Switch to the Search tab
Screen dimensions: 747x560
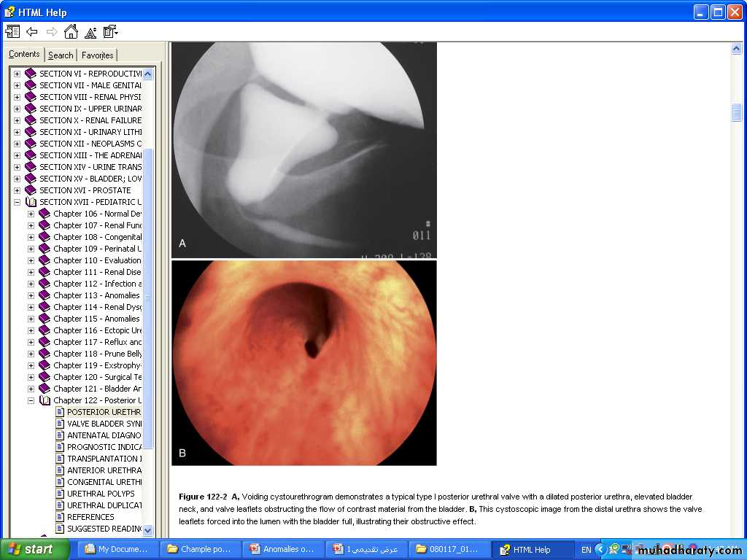pyautogui.click(x=61, y=55)
